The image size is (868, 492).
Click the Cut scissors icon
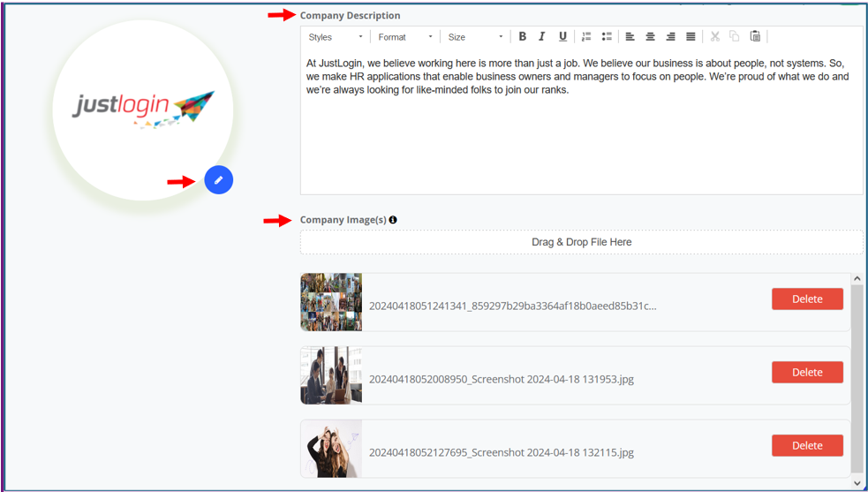point(714,36)
